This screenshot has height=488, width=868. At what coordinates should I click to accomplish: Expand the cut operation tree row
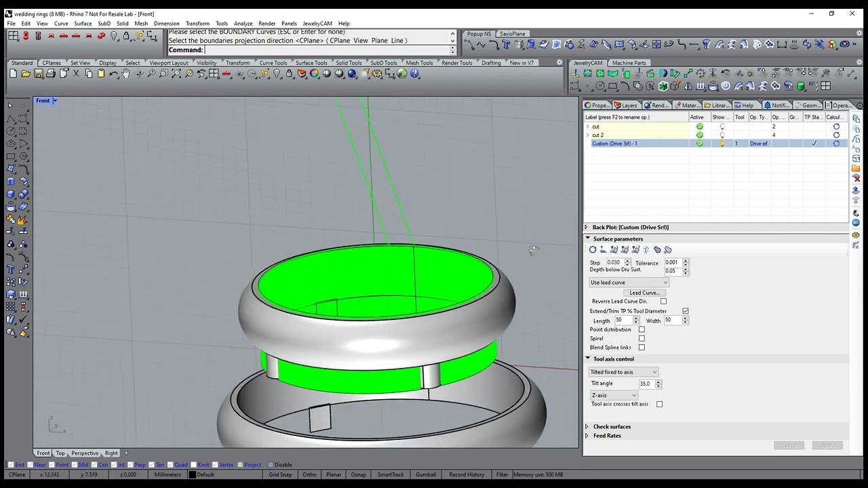587,127
